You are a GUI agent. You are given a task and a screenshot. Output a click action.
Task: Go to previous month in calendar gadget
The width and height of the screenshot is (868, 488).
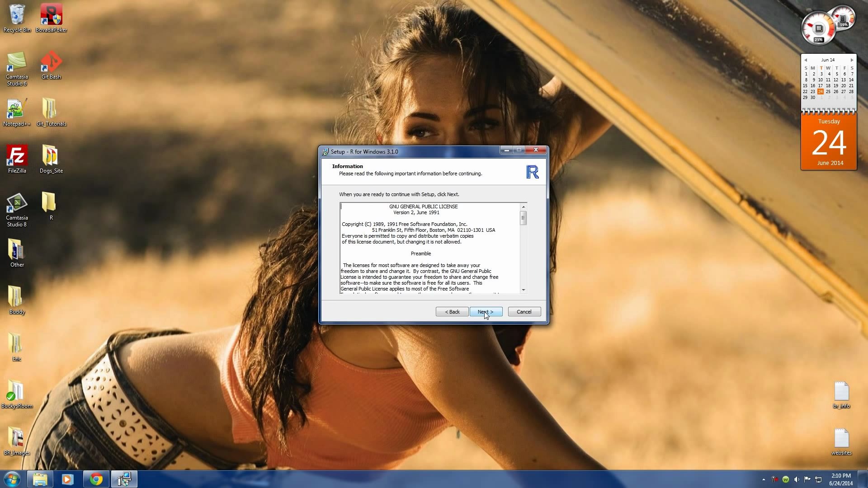(x=805, y=60)
